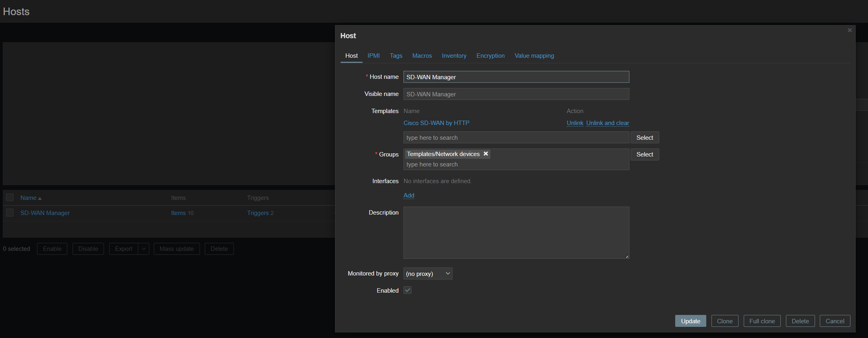
Task: Remove the Templates/Network devices group tag
Action: tap(486, 154)
